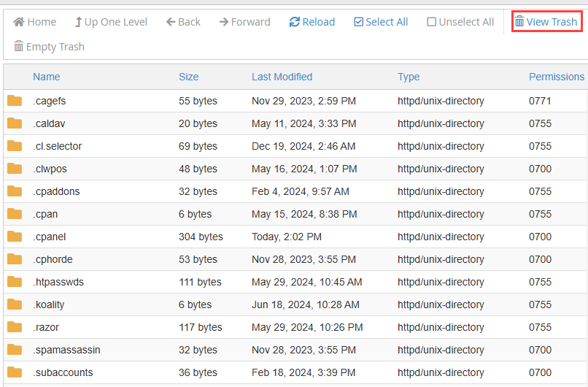Sort by Last Modified column
This screenshot has width=588, height=387.
(282, 77)
